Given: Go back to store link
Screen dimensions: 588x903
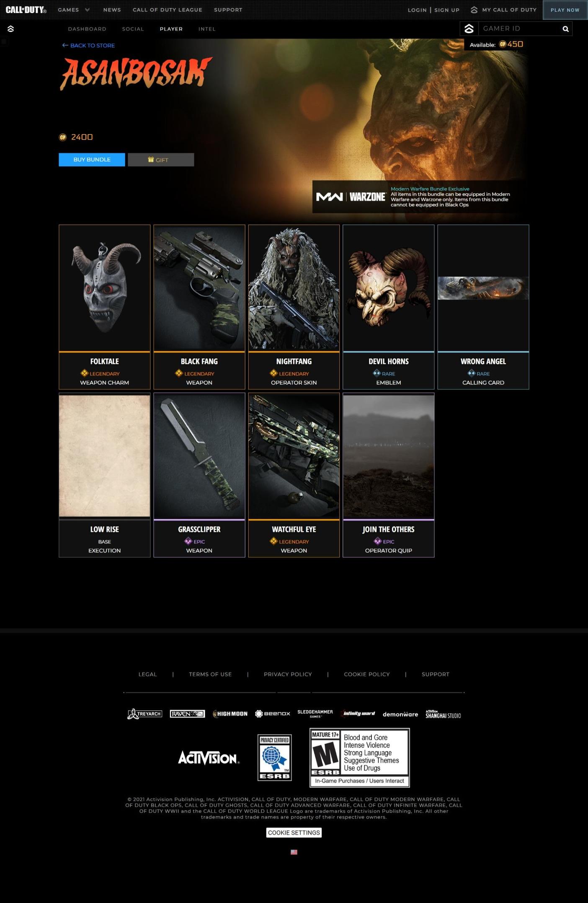Looking at the screenshot, I should pyautogui.click(x=88, y=45).
